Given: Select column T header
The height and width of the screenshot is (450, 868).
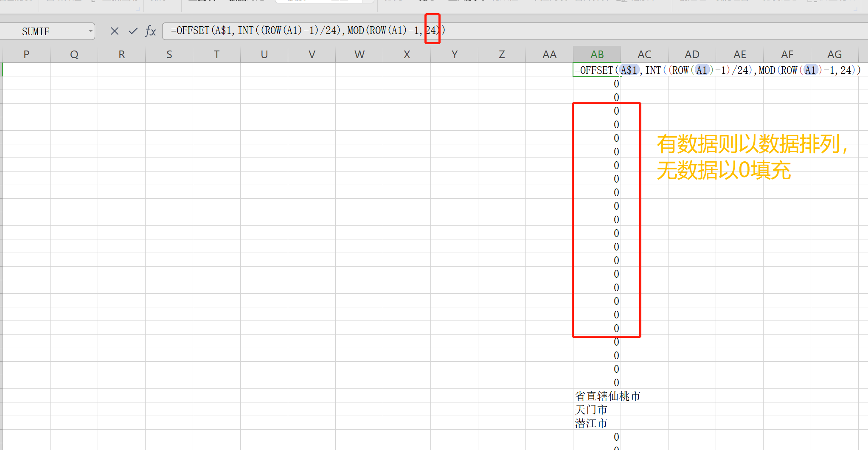Looking at the screenshot, I should [x=216, y=54].
